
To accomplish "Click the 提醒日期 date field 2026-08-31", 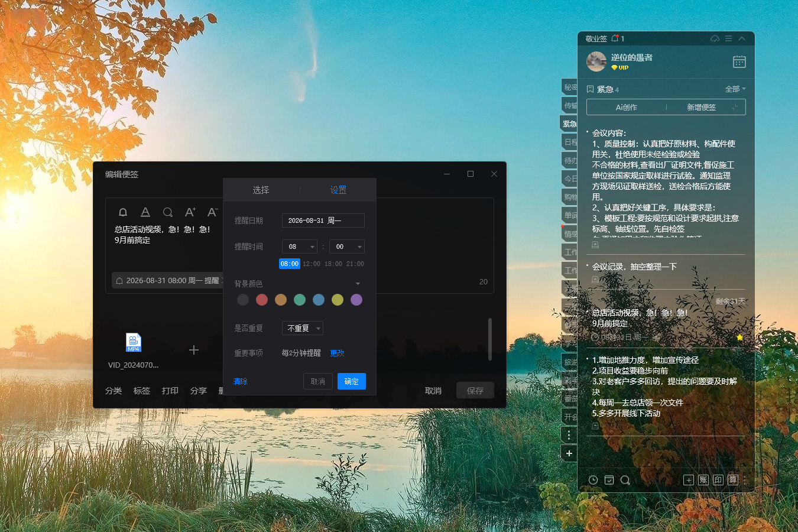I will (323, 220).
